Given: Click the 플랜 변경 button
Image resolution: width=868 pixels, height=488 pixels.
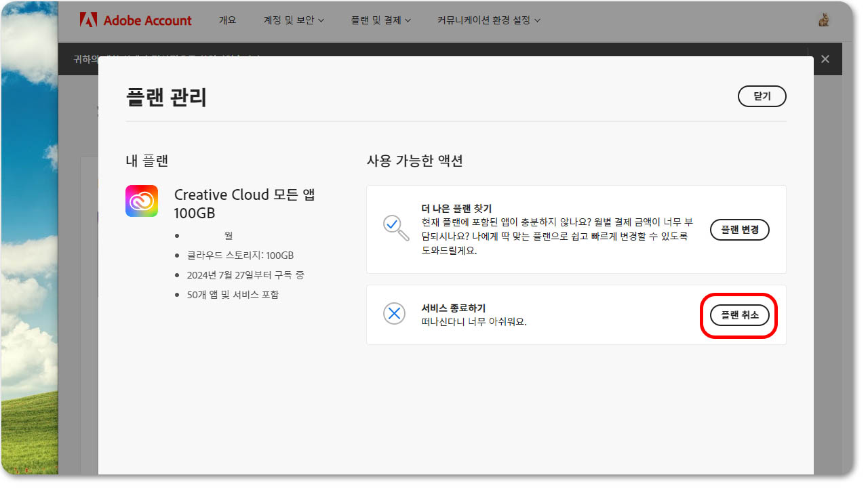Looking at the screenshot, I should (740, 230).
